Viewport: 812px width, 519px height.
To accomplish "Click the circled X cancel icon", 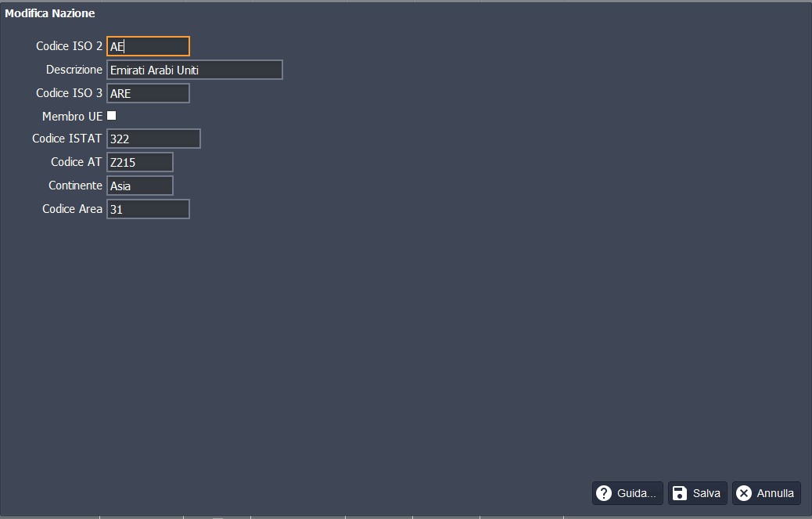I will click(x=744, y=493).
